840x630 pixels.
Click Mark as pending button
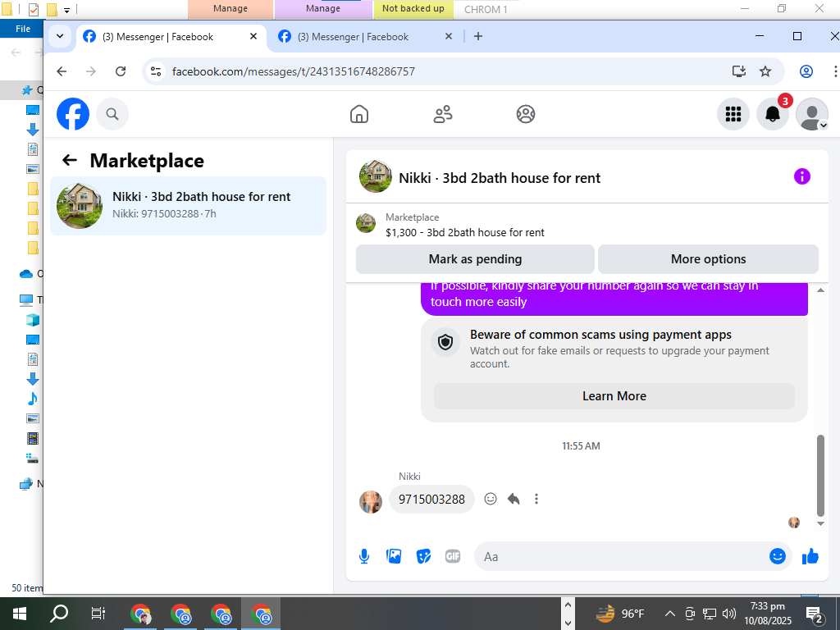point(475,259)
